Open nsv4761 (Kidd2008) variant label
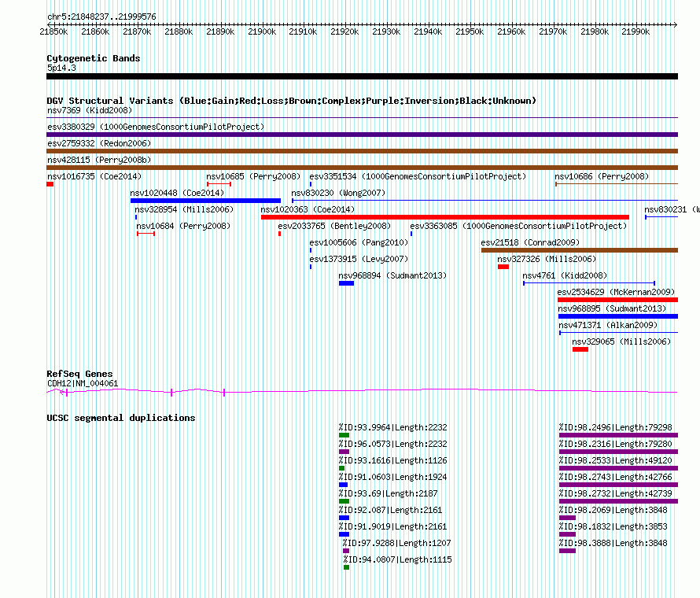This screenshot has width=700, height=598. coord(565,275)
